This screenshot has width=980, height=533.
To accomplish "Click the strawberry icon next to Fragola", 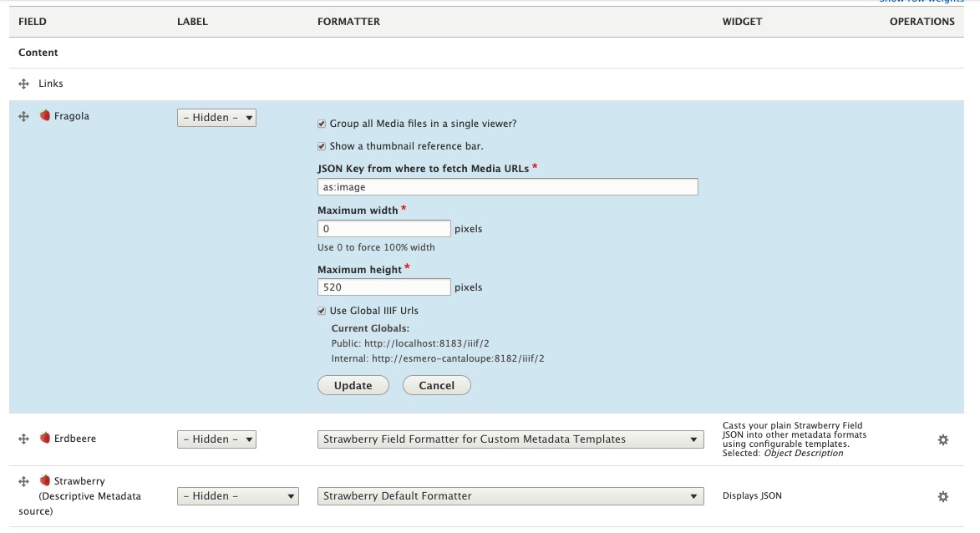I will 45,116.
